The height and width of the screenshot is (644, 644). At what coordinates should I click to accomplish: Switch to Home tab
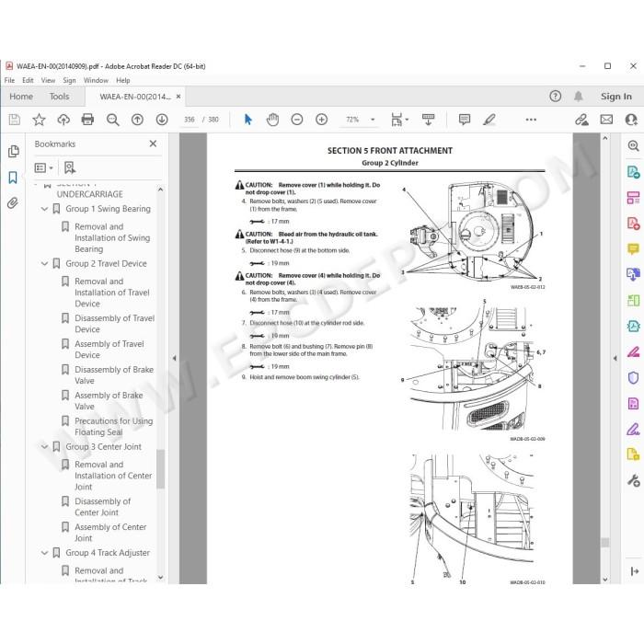coord(21,96)
